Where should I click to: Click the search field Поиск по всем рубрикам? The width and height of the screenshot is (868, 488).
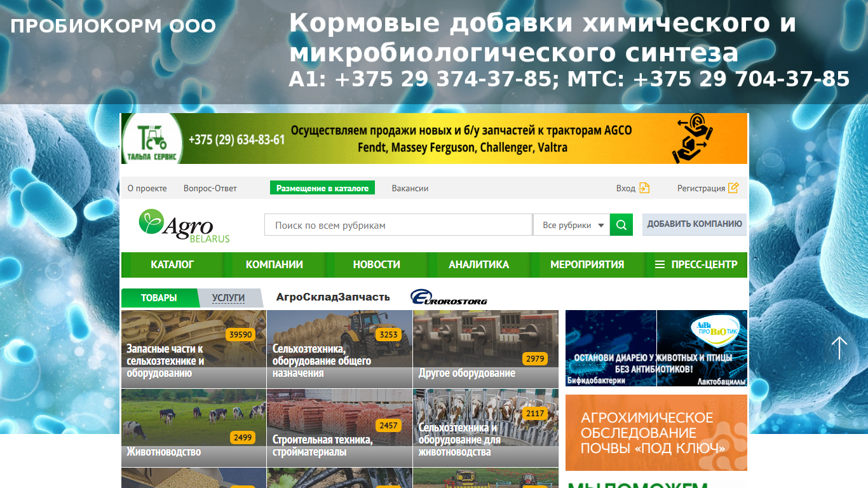tap(398, 225)
